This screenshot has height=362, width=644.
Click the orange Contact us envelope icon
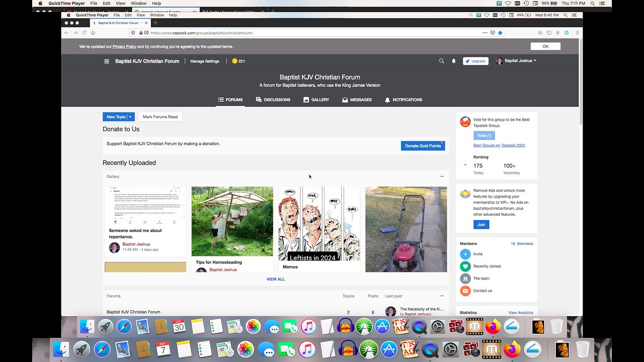465,291
